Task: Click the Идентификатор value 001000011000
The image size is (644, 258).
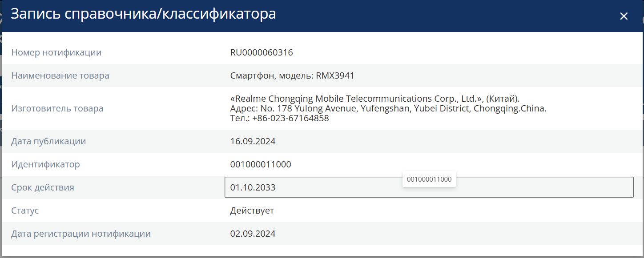Action: pyautogui.click(x=261, y=164)
